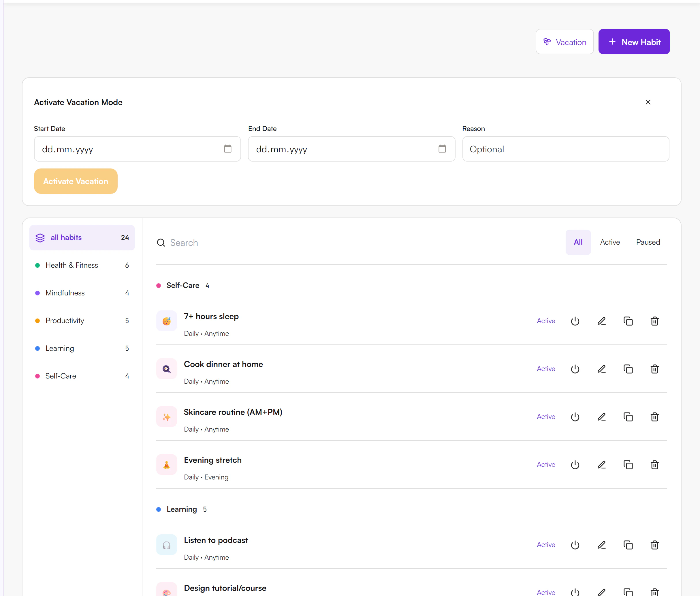Screen dimensions: 700x596
Task: Filter by Learning category in sidebar
Action: [x=82, y=348]
